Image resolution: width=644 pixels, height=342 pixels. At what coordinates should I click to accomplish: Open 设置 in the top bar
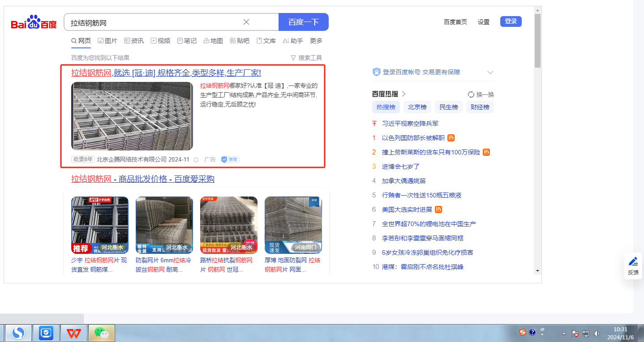484,22
